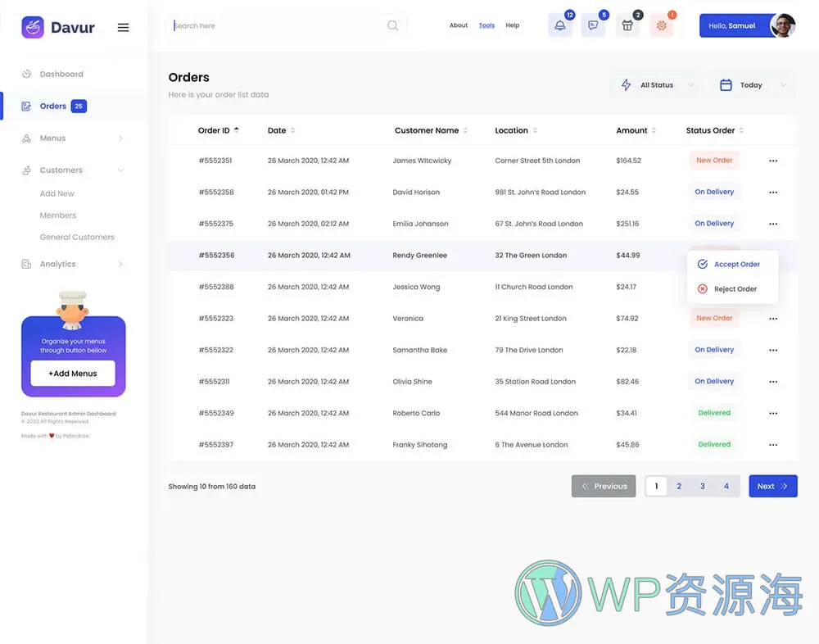Viewport: 819px width, 644px height.
Task: Click the +Add Menus button
Action: click(72, 373)
